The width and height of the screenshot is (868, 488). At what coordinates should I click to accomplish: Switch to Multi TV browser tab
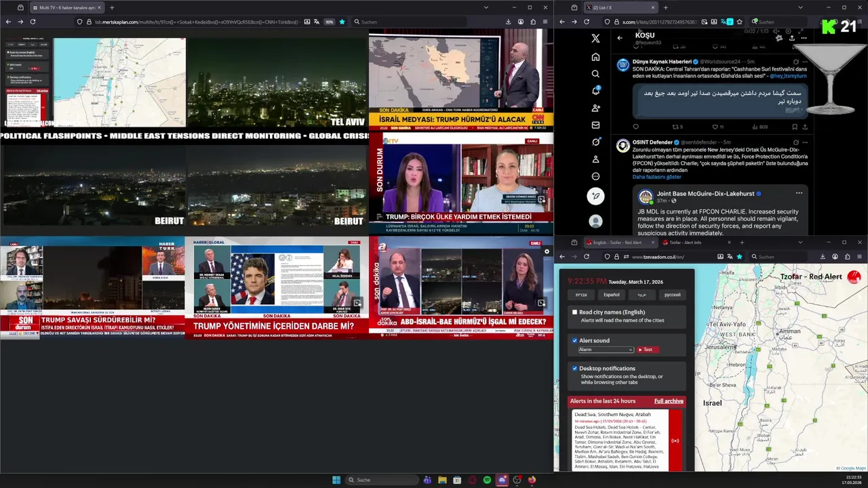(x=68, y=7)
